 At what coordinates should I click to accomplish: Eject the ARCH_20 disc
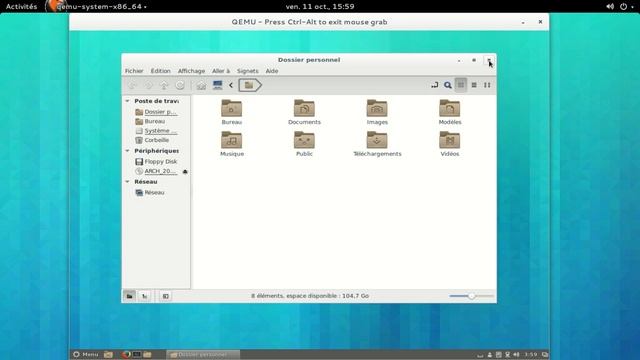point(185,171)
